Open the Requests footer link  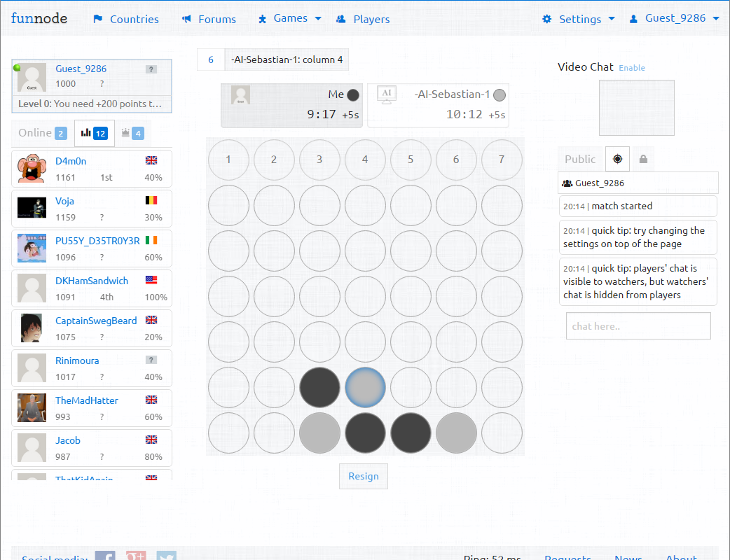pos(567,556)
